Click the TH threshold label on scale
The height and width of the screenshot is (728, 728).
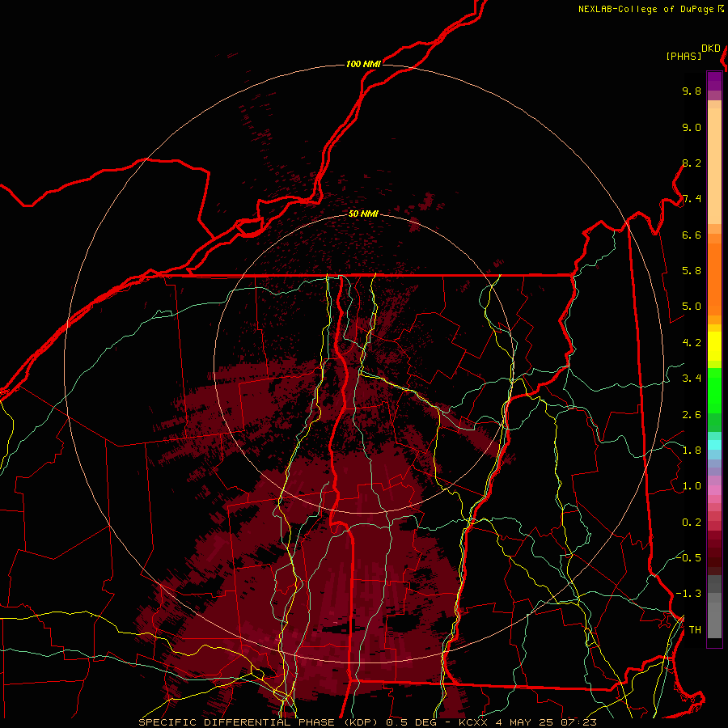click(695, 630)
